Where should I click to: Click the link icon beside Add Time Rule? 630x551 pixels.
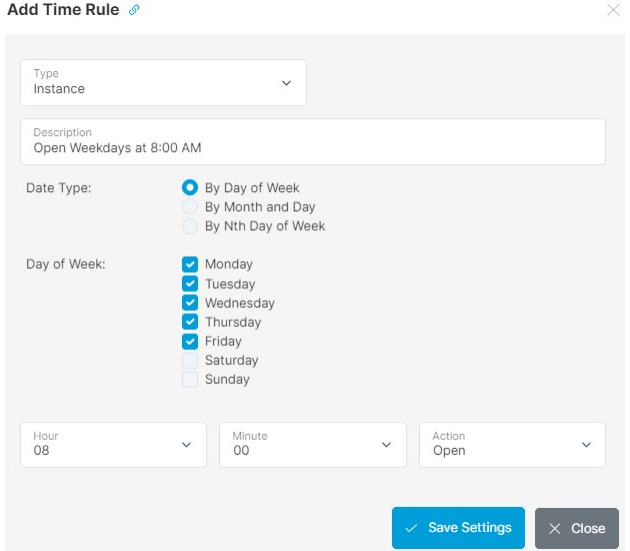click(134, 10)
